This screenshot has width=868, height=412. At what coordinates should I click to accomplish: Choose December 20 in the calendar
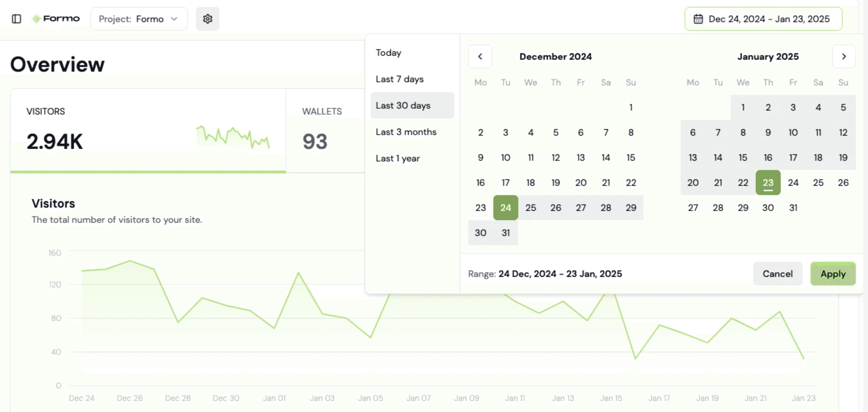[x=581, y=182]
